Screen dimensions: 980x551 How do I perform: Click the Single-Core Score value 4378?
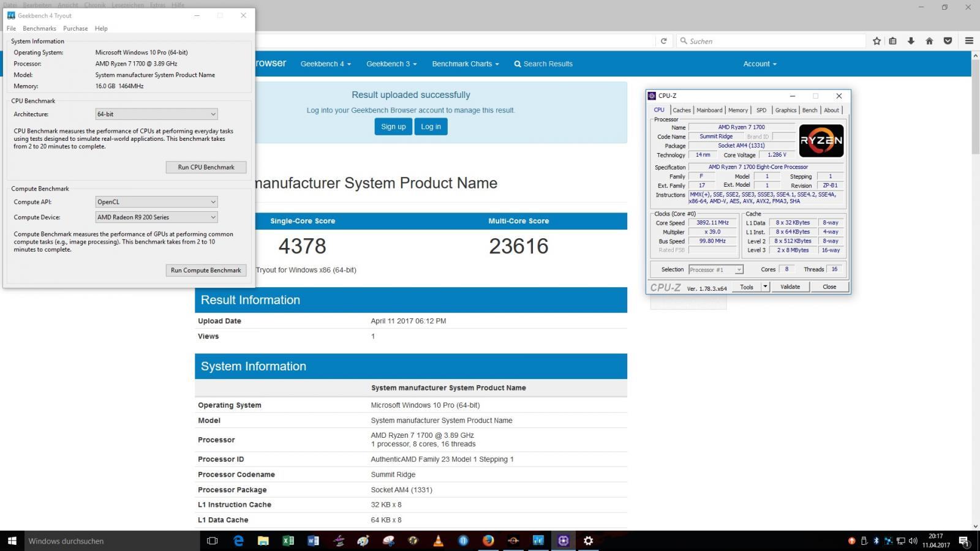pyautogui.click(x=303, y=246)
